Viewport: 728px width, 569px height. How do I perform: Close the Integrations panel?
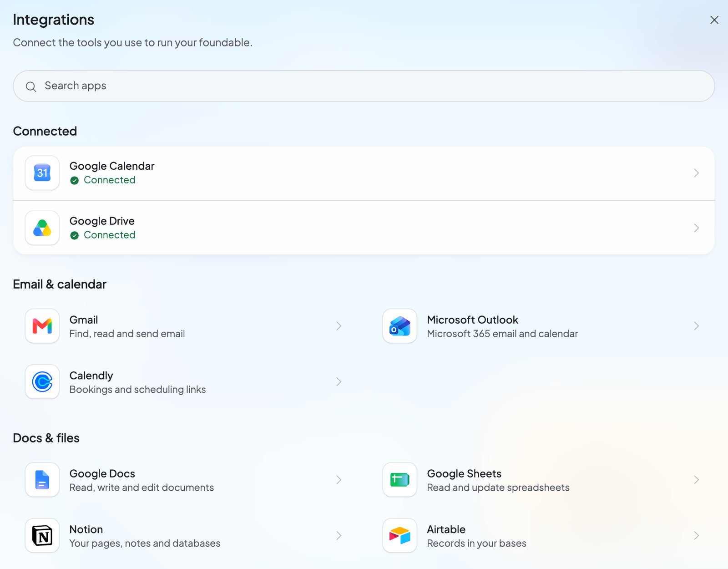click(x=714, y=20)
